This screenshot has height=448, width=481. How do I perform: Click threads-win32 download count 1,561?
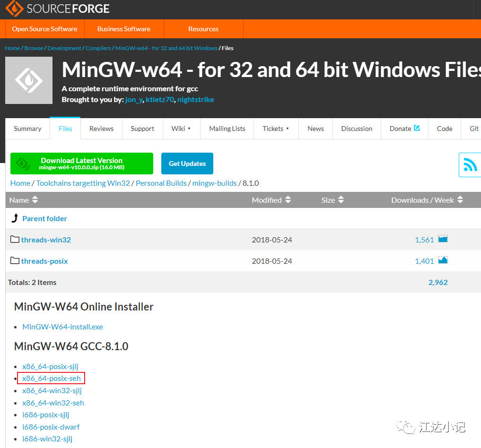point(424,240)
